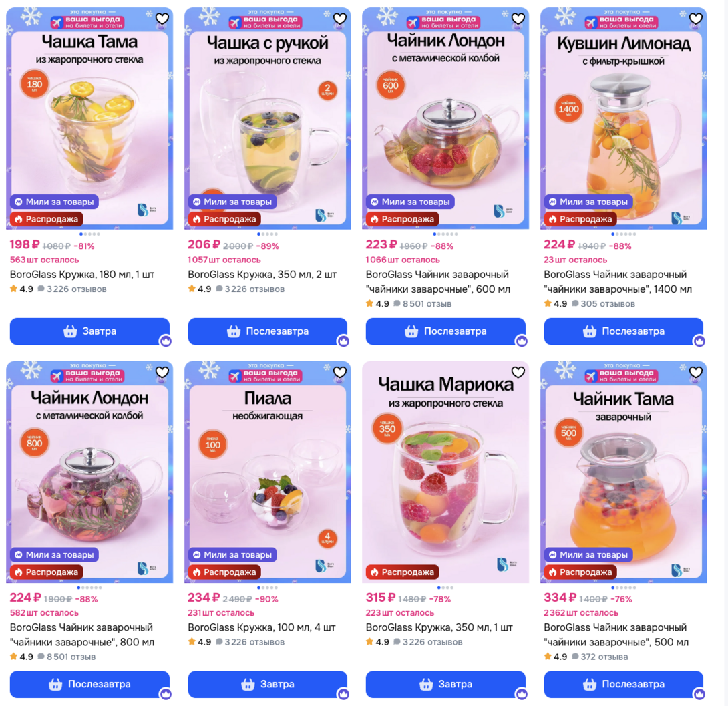Click purple crown badge beside 198 ₽ cup button

point(166,341)
